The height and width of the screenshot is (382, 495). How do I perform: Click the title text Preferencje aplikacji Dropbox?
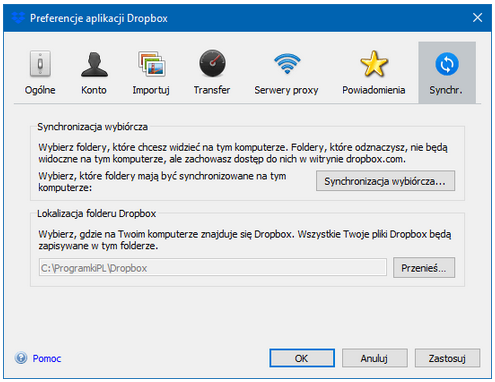(99, 18)
